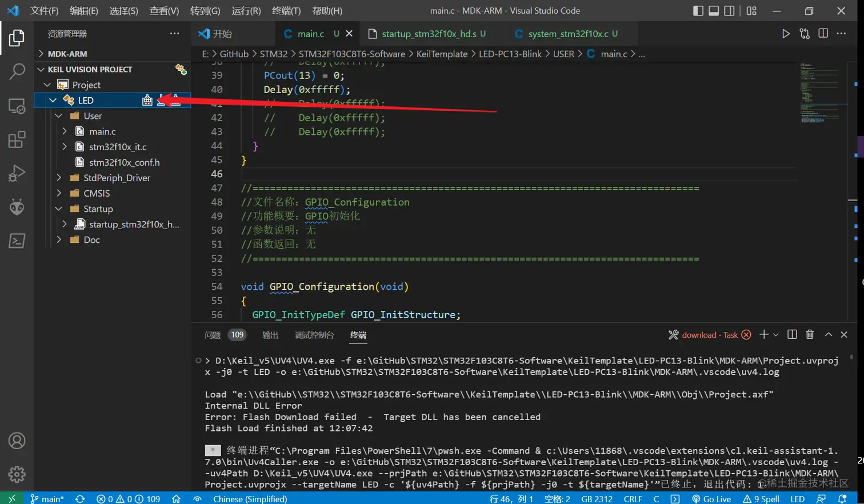Expand the Doc folder

click(x=59, y=240)
